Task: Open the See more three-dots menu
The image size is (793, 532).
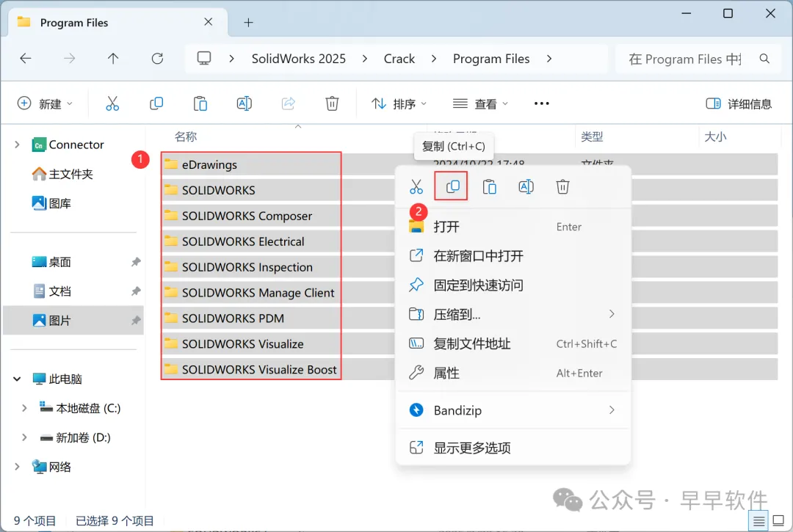Action: click(541, 103)
